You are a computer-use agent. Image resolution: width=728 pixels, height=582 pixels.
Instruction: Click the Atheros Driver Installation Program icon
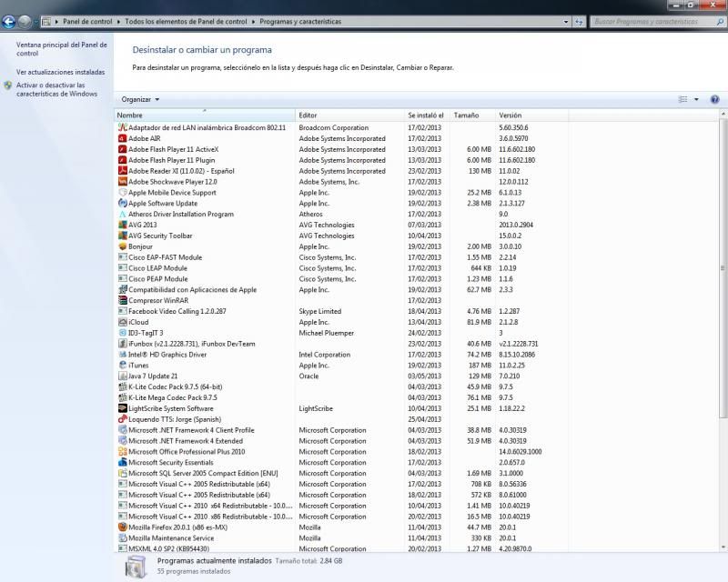click(x=123, y=214)
